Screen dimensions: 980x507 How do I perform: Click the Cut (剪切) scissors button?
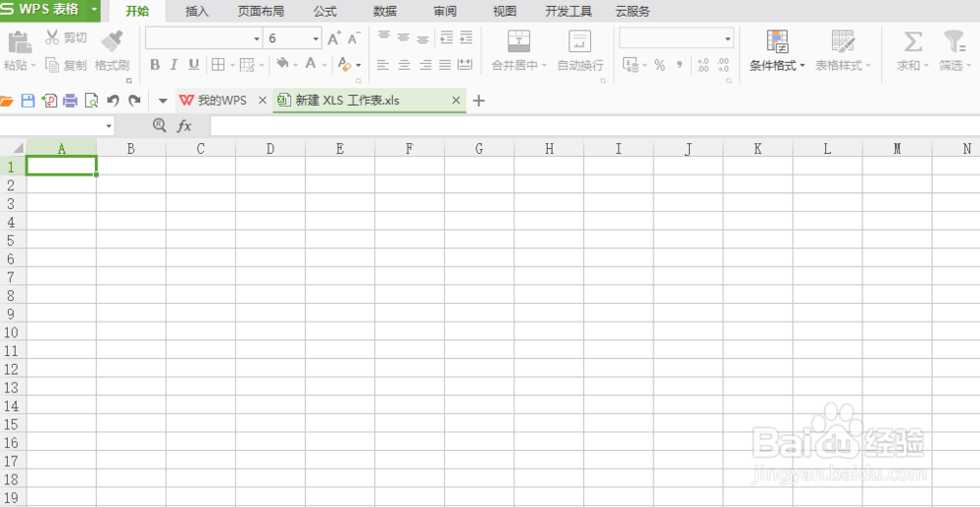[x=66, y=37]
